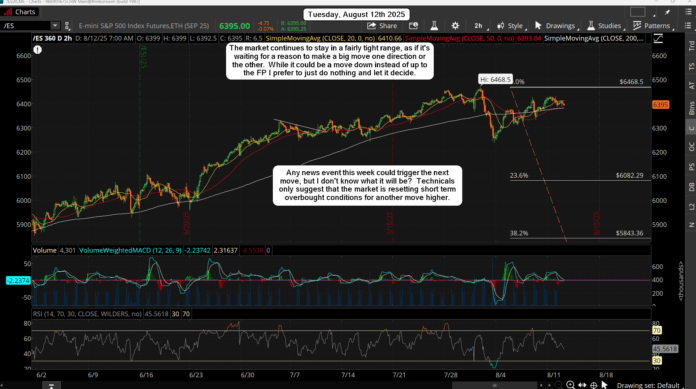The width and height of the screenshot is (696, 389).
Task: Toggle the drawing line icon below Patterns
Action: [x=658, y=39]
